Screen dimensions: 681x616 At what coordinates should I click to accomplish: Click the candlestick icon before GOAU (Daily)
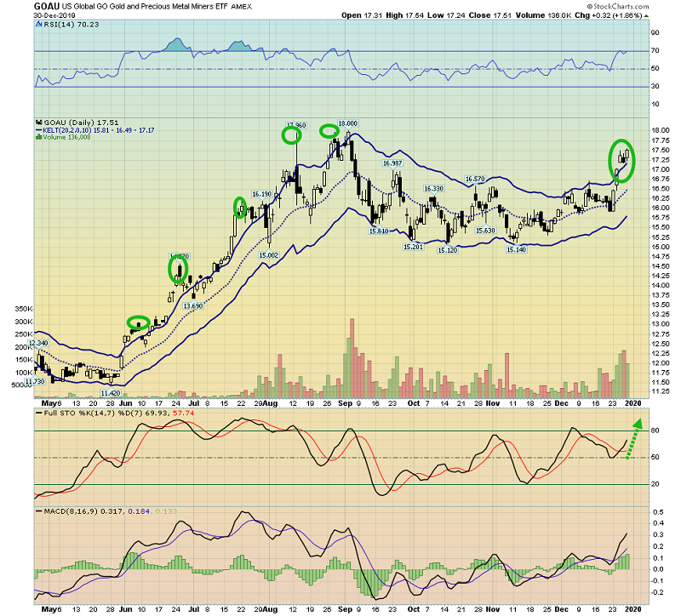point(39,123)
